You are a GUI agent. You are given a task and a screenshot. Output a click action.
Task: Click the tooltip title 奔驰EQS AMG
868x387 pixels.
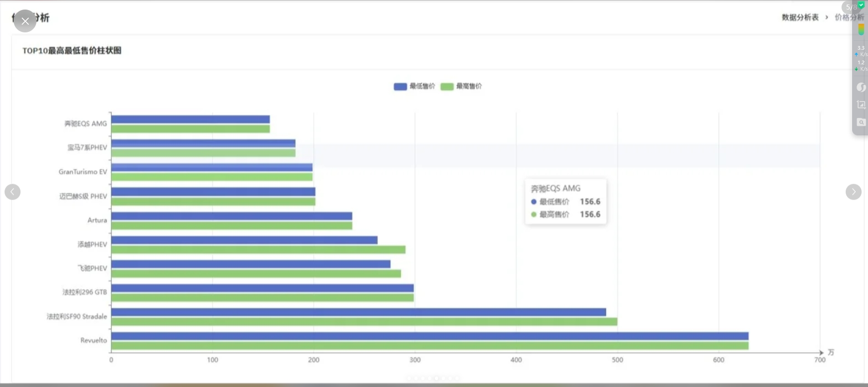pos(556,188)
